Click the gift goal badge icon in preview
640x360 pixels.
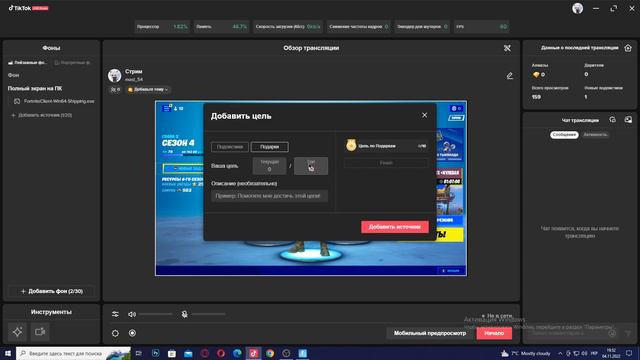351,145
